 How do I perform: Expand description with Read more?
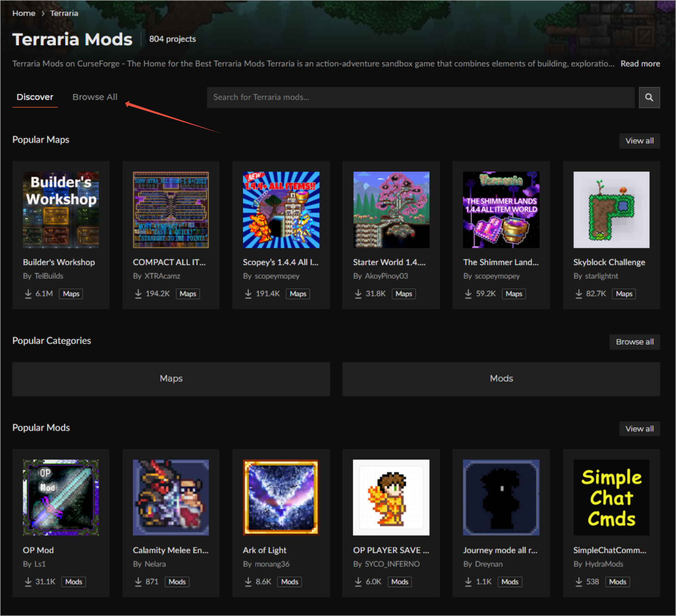pyautogui.click(x=640, y=64)
